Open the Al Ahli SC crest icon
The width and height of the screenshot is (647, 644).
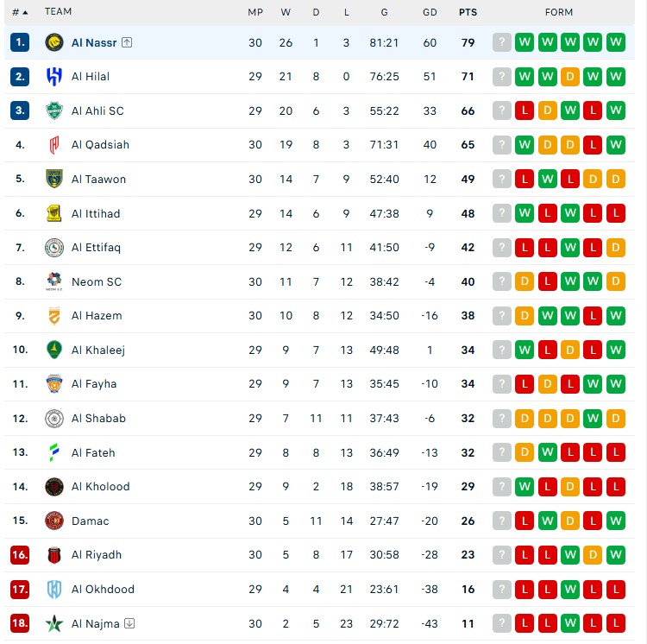[54, 110]
